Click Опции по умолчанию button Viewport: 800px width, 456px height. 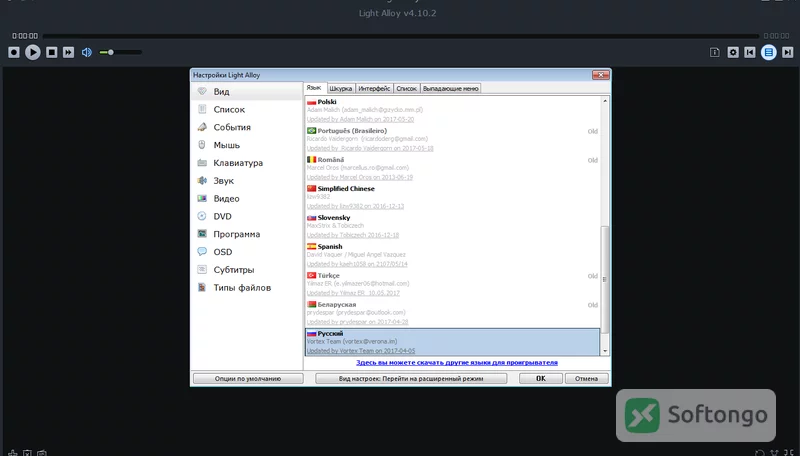(x=248, y=378)
